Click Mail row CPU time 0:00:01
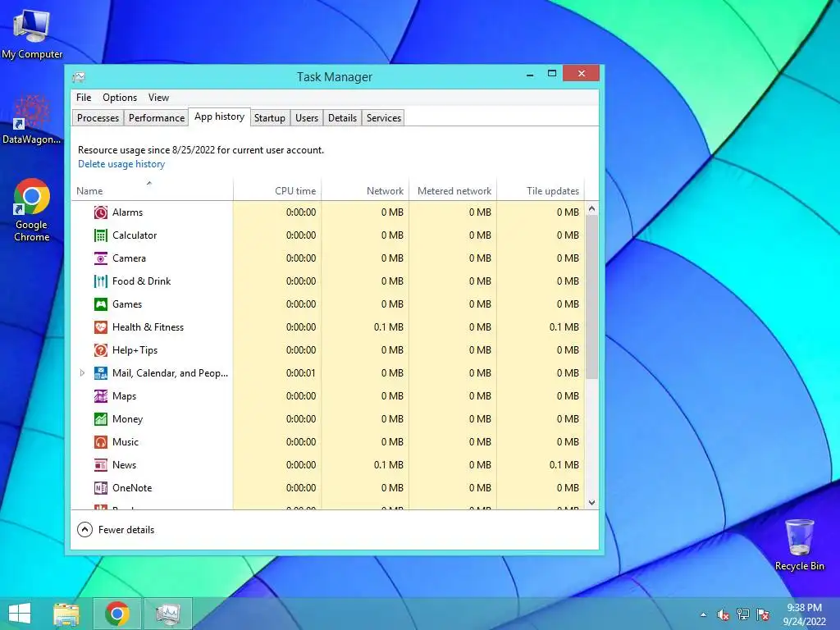Image resolution: width=840 pixels, height=630 pixels. point(300,373)
